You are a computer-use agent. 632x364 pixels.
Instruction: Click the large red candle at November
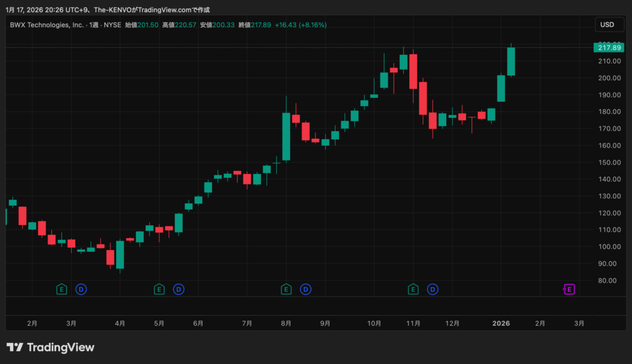(413, 71)
